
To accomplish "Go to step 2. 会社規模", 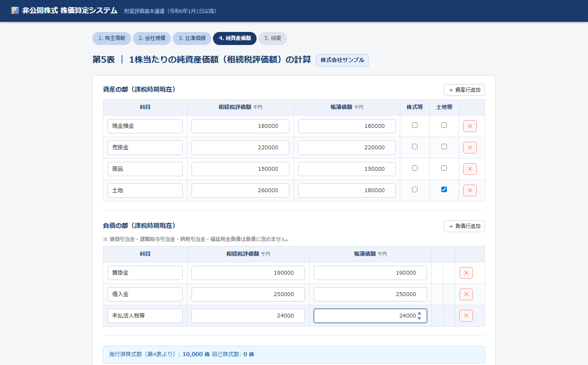I will pos(152,38).
